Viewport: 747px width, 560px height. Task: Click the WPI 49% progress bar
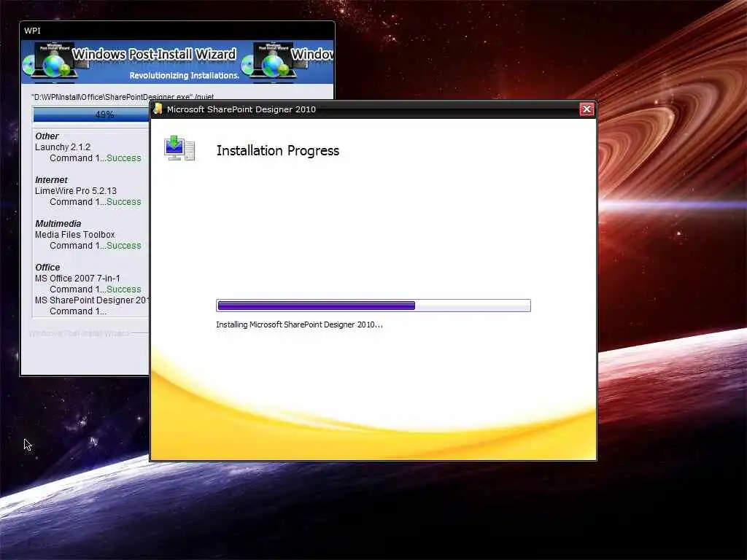coord(91,114)
